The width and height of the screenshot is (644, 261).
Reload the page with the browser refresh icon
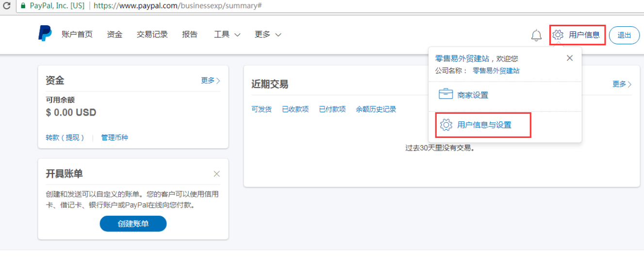7,6
